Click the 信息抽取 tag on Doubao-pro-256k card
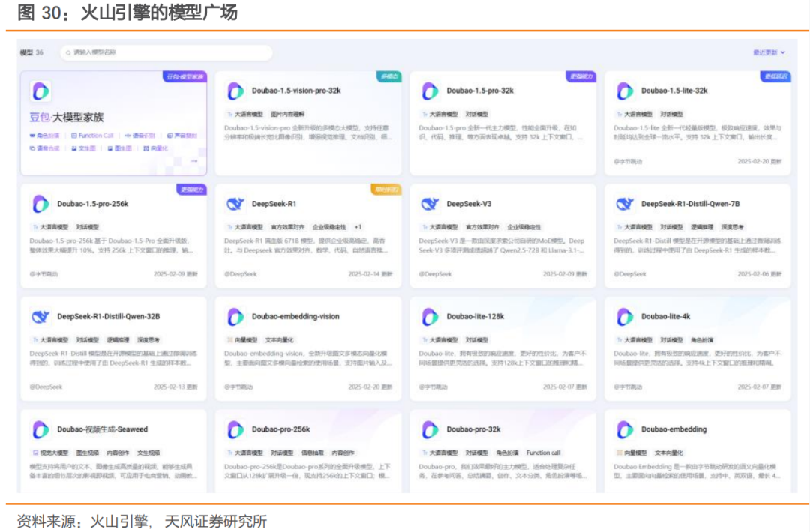The image size is (810, 532). [313, 453]
